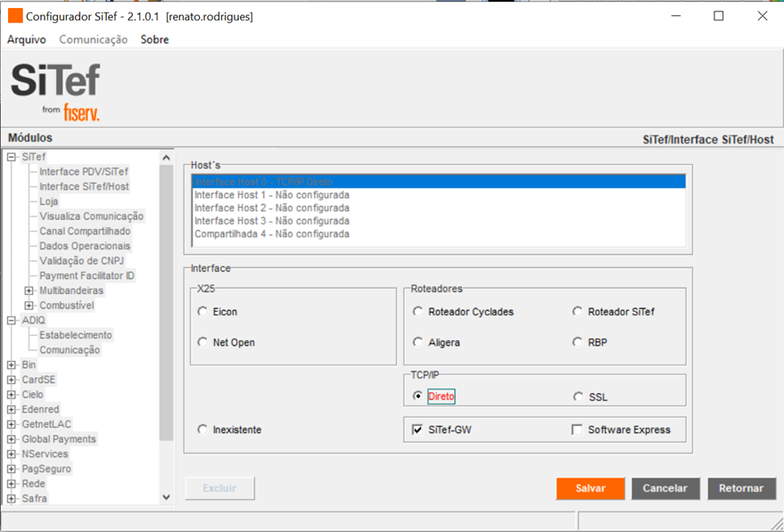Expand the PagSeguro module node
This screenshot has width=784, height=532.
(x=12, y=469)
